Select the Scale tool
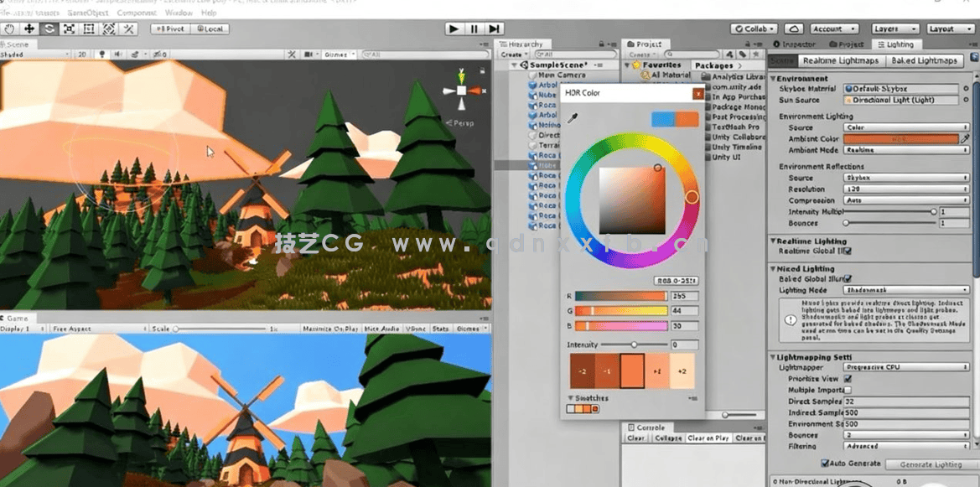980x487 pixels. click(x=69, y=28)
